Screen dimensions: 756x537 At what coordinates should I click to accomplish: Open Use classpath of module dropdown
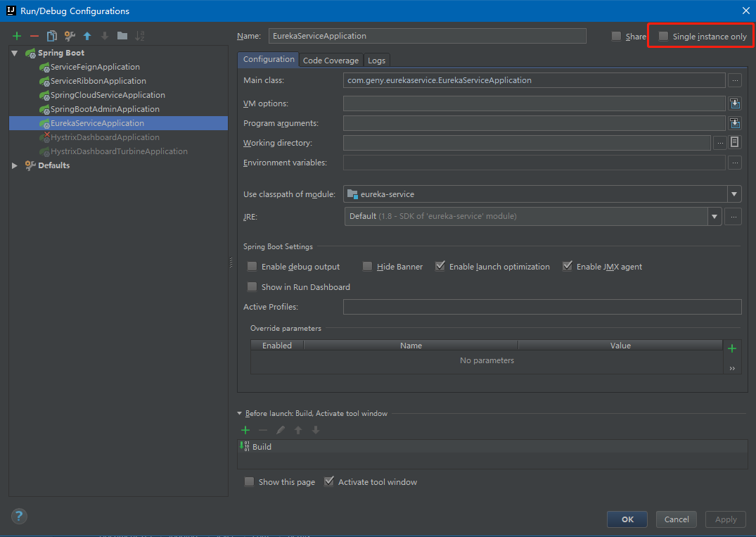click(x=733, y=194)
